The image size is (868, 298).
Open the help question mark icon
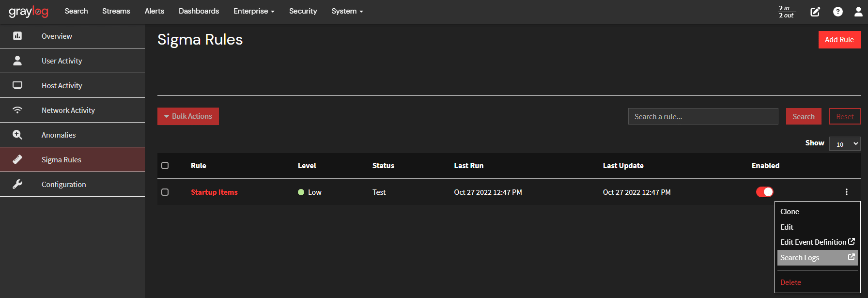pyautogui.click(x=837, y=12)
